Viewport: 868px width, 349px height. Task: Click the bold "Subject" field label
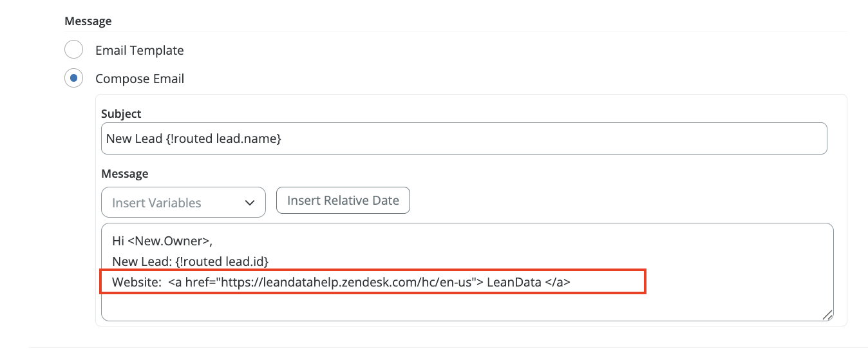pos(121,113)
